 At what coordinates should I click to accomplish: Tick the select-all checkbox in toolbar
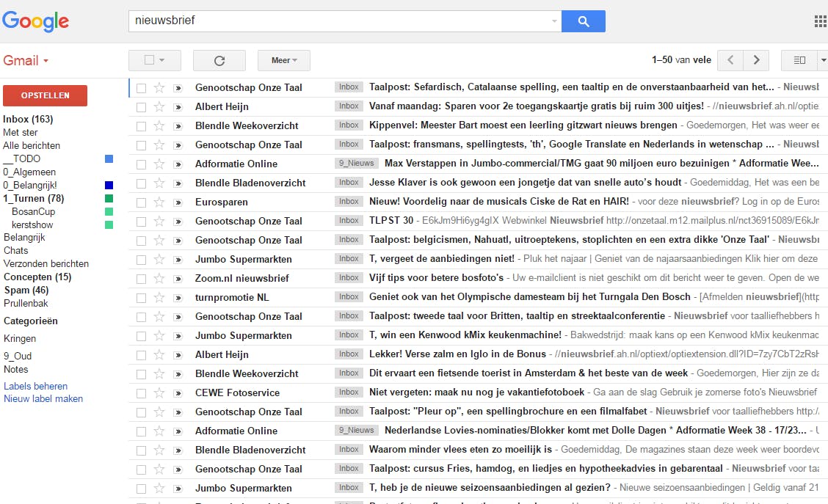coord(150,59)
